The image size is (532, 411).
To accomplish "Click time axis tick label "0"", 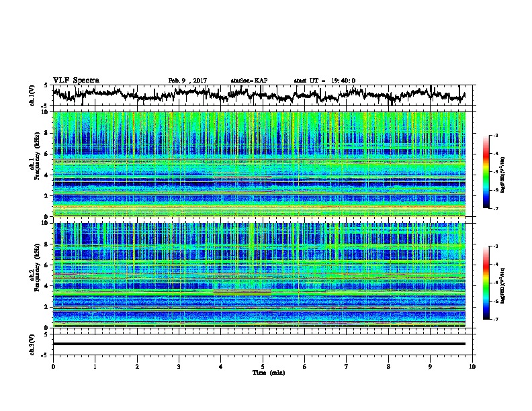I will 53,367.
